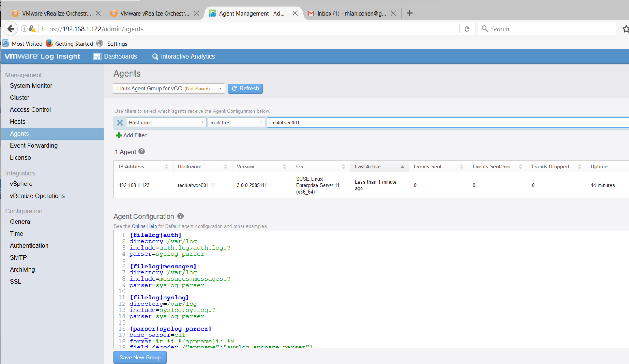Open Hosts in the sidebar
The image size is (629, 364).
click(18, 122)
